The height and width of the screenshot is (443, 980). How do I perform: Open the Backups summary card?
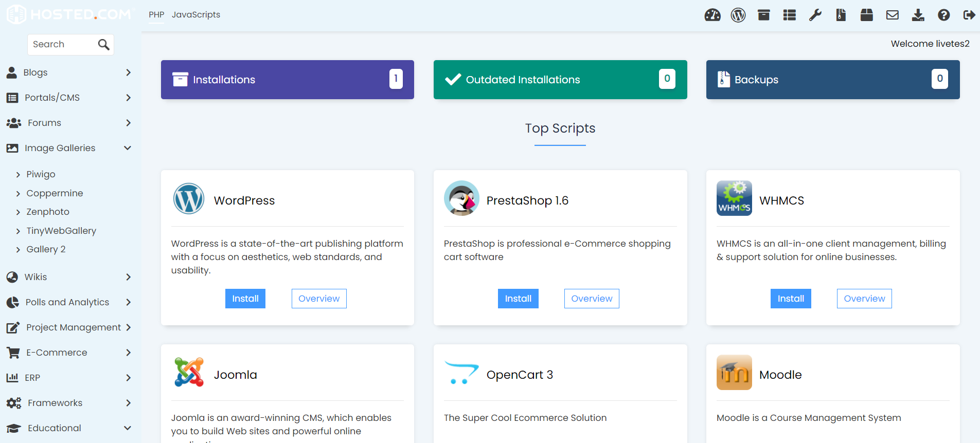click(x=833, y=80)
